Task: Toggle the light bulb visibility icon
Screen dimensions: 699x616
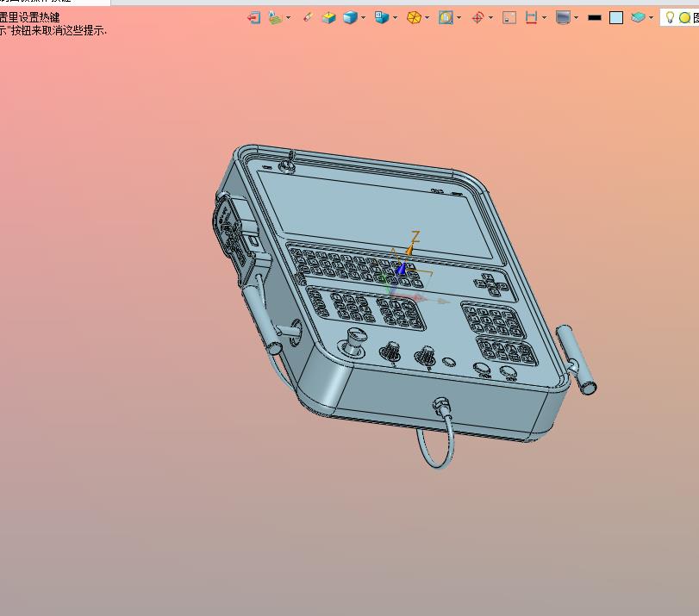Action: [670, 17]
